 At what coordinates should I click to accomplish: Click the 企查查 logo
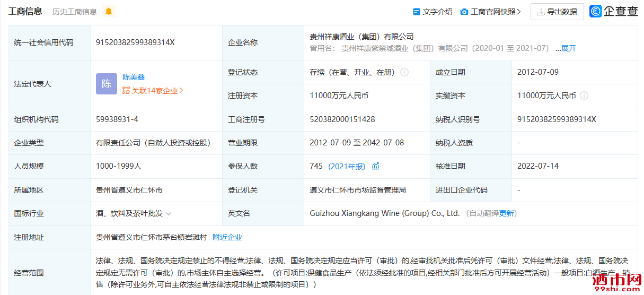(x=614, y=12)
